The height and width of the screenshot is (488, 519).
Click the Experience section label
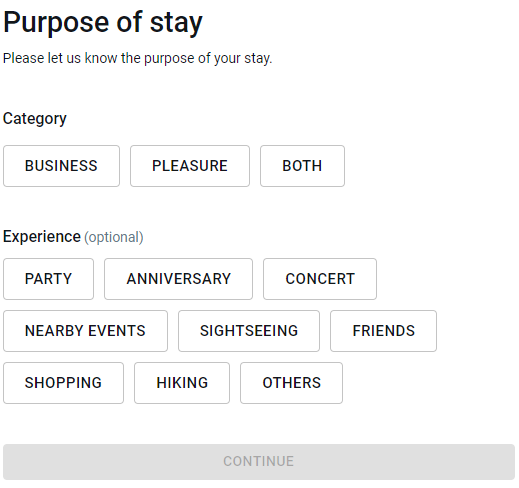coord(42,237)
